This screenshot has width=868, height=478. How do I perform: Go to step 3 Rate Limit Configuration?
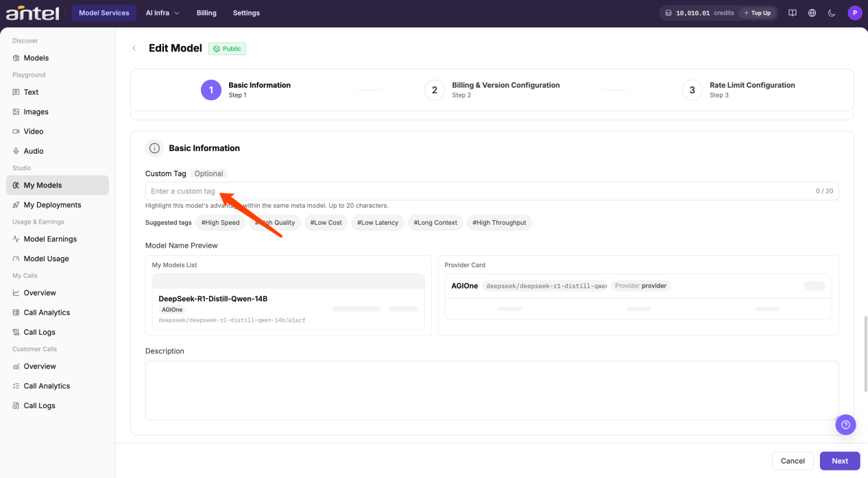[738, 90]
